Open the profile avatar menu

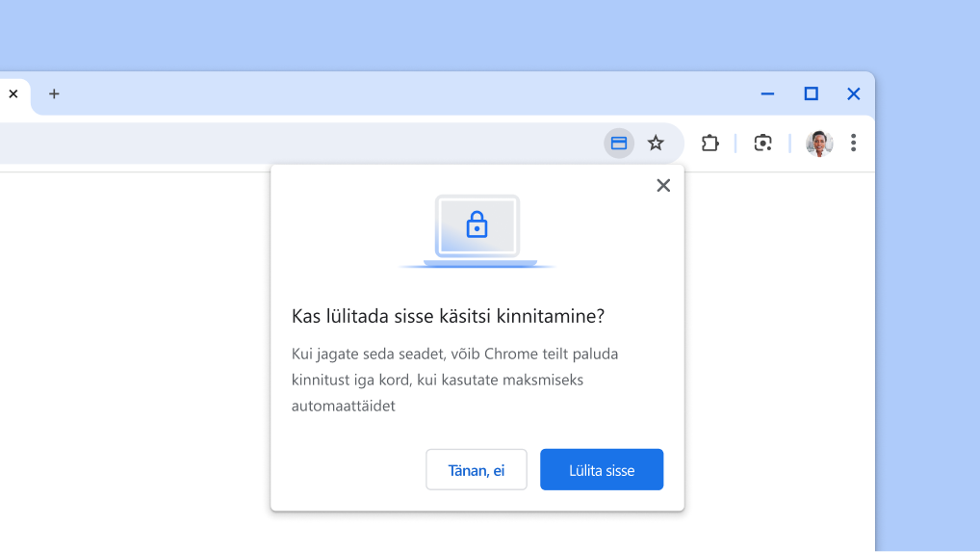pos(818,144)
